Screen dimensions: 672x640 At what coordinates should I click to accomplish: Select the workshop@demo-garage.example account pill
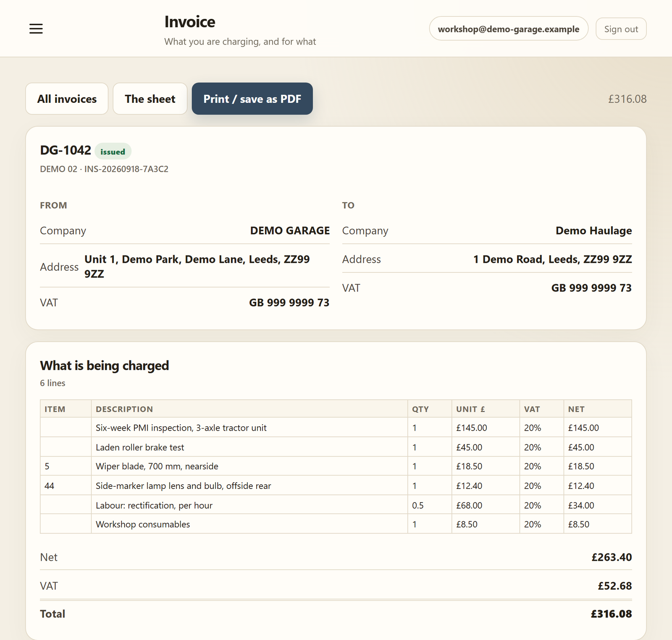pyautogui.click(x=509, y=29)
